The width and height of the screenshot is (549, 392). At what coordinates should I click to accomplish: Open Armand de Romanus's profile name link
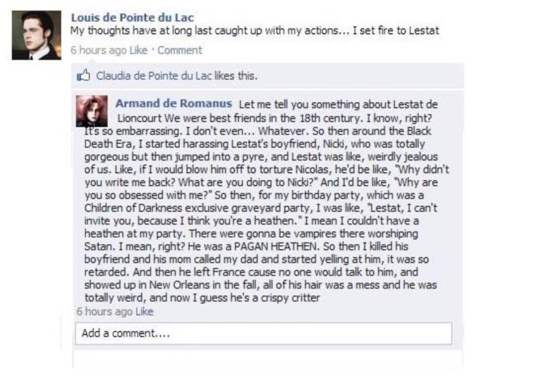[173, 104]
